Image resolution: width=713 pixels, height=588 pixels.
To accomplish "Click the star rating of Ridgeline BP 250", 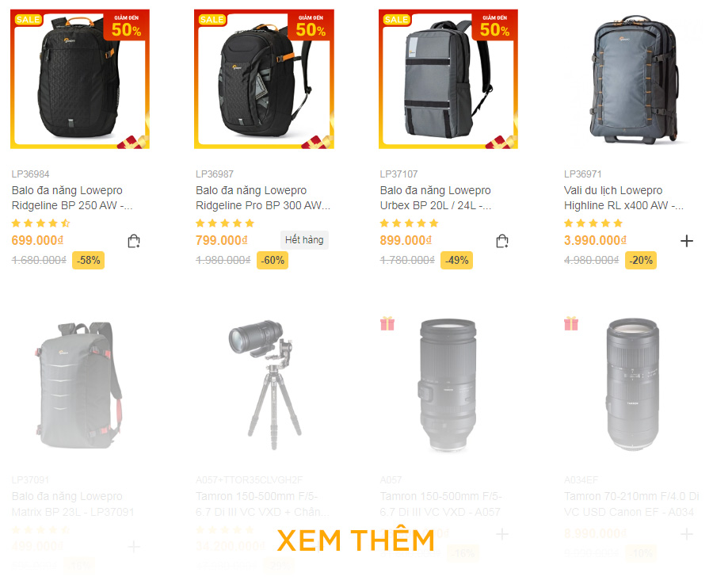I will point(41,223).
